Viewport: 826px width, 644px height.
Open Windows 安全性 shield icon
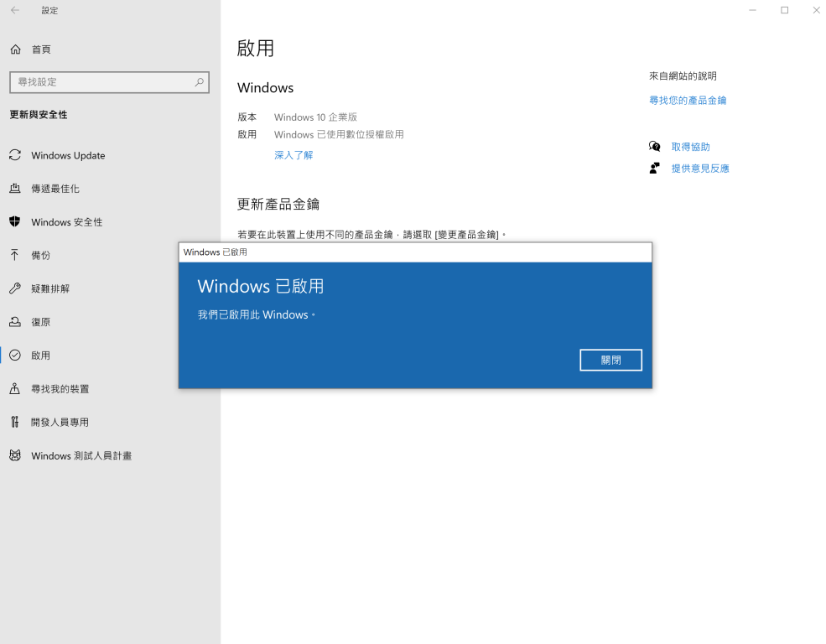(x=15, y=222)
